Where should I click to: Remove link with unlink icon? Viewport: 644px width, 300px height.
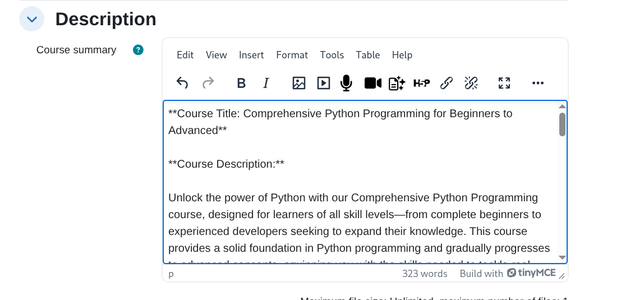[471, 83]
